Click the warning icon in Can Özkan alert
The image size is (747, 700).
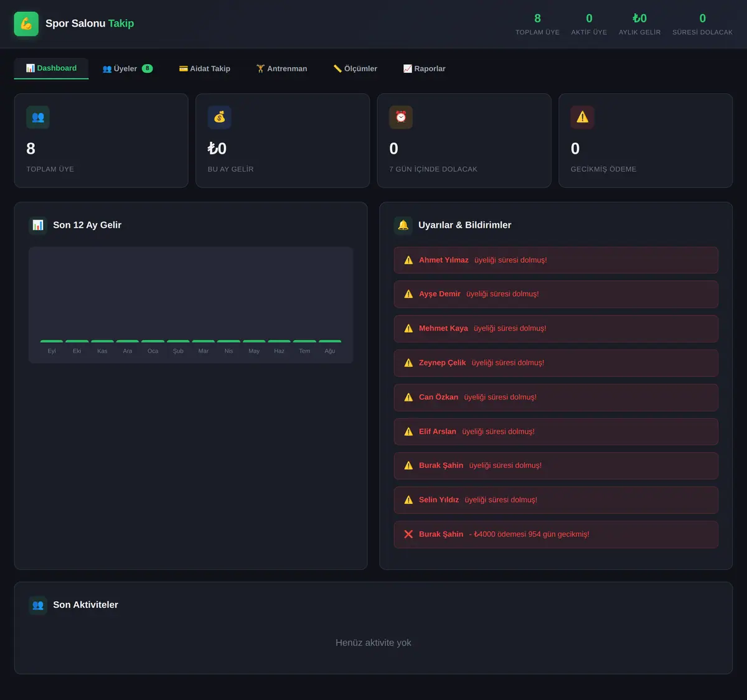[x=408, y=397]
